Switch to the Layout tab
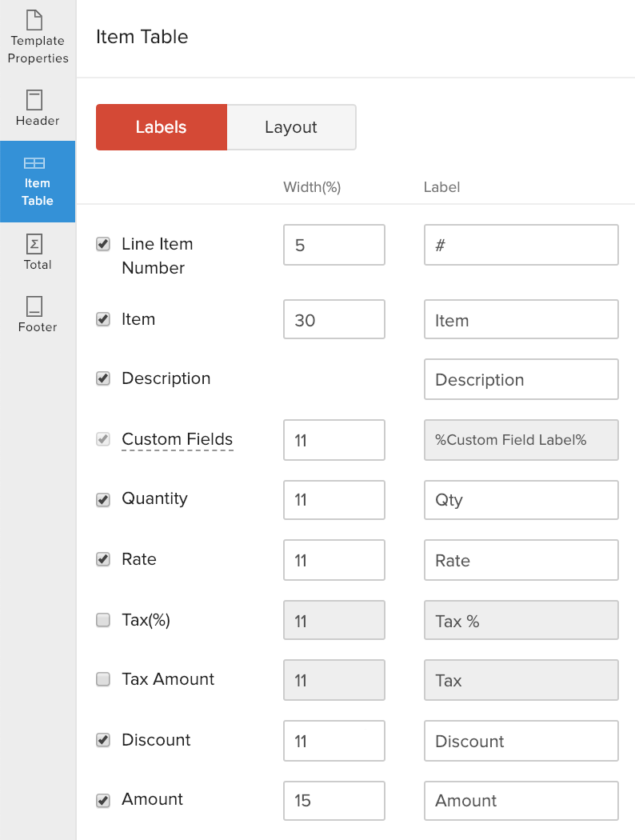The image size is (635, 840). [290, 126]
